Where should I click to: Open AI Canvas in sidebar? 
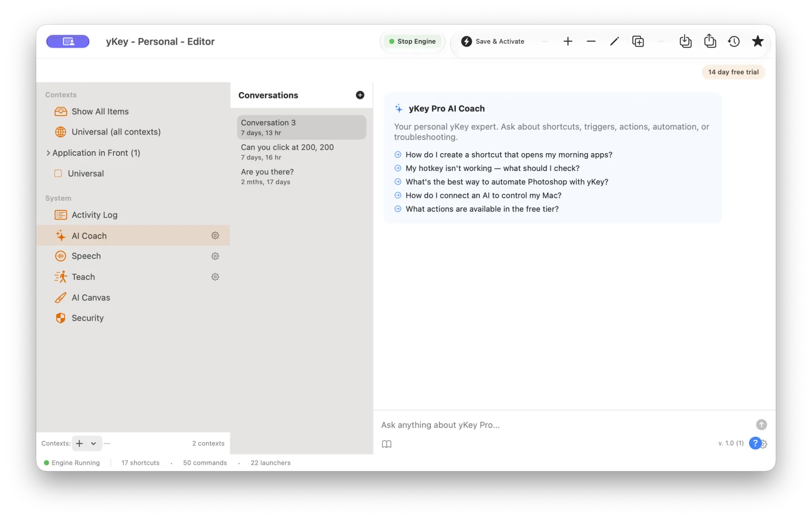click(133, 298)
